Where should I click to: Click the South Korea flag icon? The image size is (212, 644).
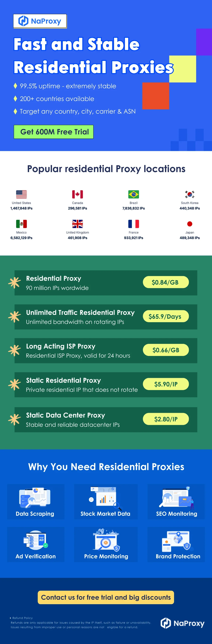coord(189,194)
